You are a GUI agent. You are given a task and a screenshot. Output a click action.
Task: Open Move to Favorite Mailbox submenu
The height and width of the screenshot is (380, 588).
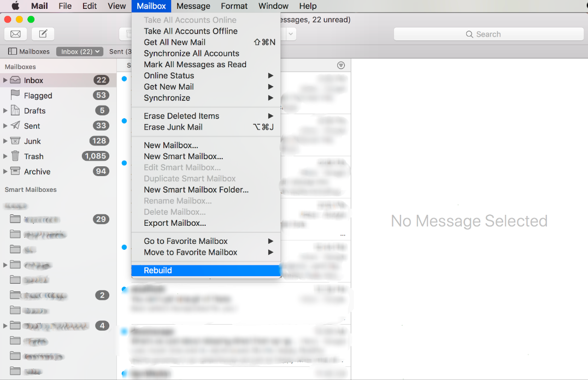pos(206,253)
